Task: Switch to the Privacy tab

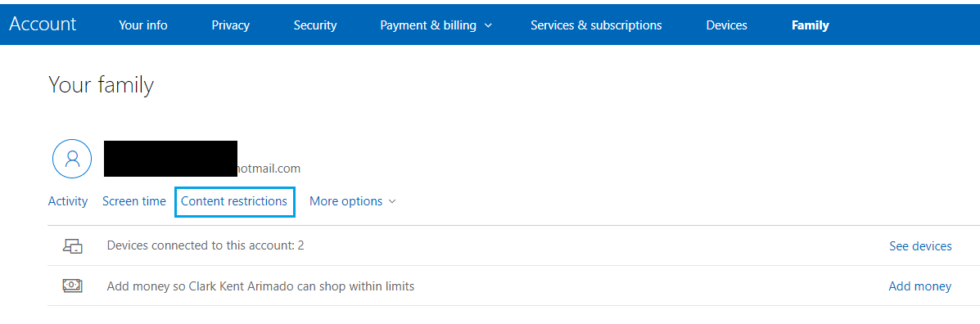Action: [231, 25]
